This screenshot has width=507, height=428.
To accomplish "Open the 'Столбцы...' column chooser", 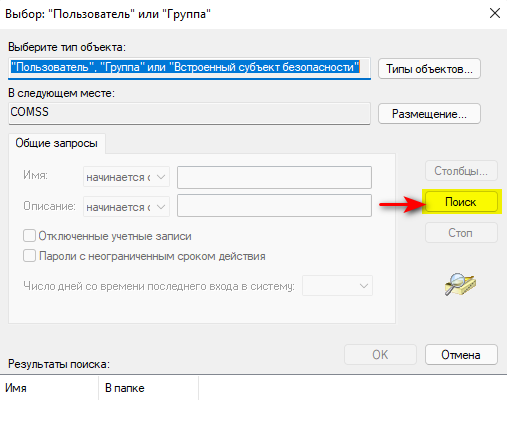I will click(461, 171).
